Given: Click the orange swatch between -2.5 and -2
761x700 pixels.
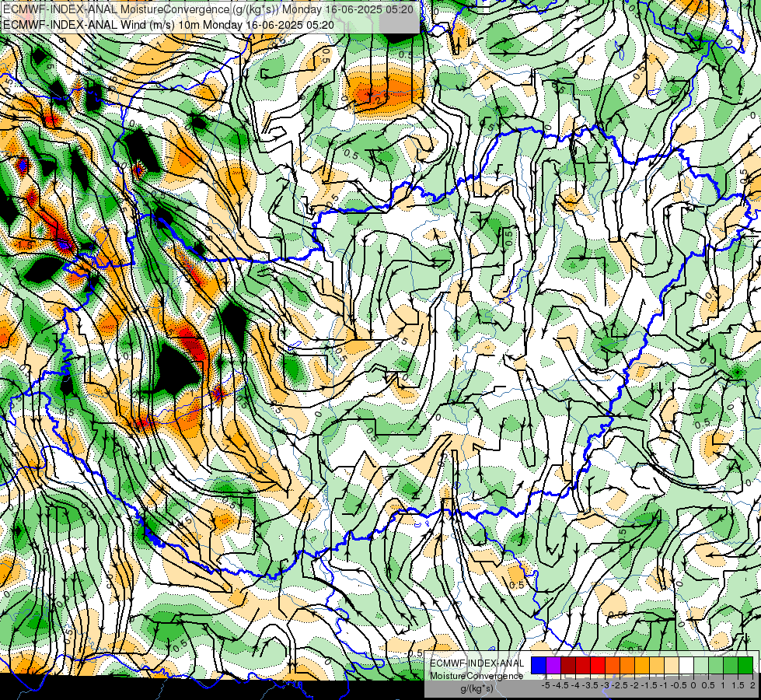Looking at the screenshot, I should (627, 666).
